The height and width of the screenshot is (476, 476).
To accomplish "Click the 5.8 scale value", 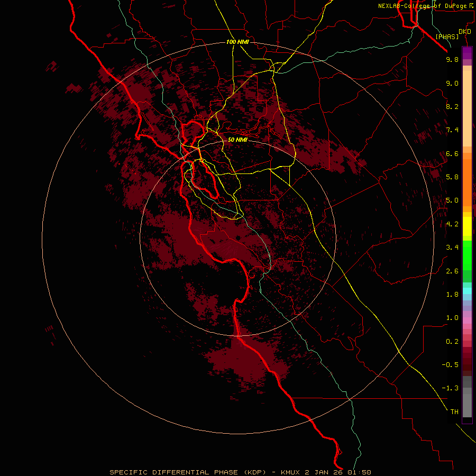I will tap(452, 177).
